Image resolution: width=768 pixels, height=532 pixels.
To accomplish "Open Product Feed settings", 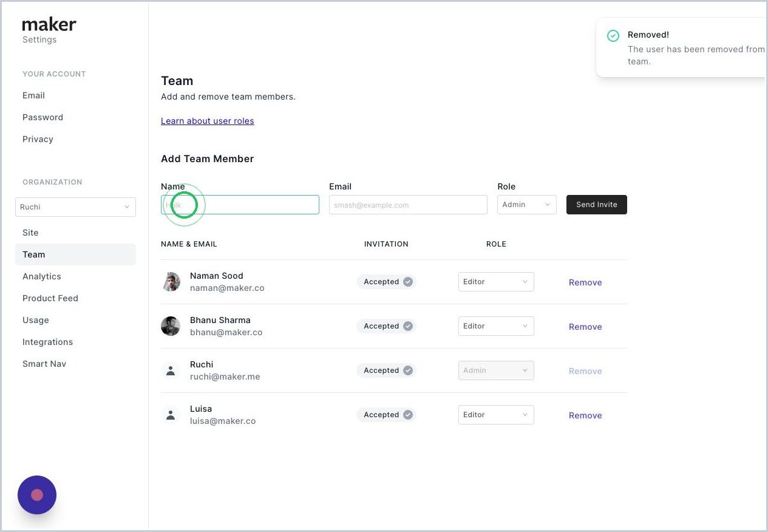I will [50, 298].
